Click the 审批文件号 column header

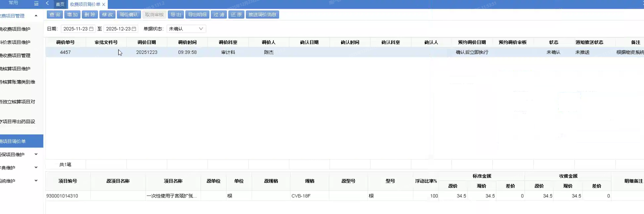pos(106,42)
